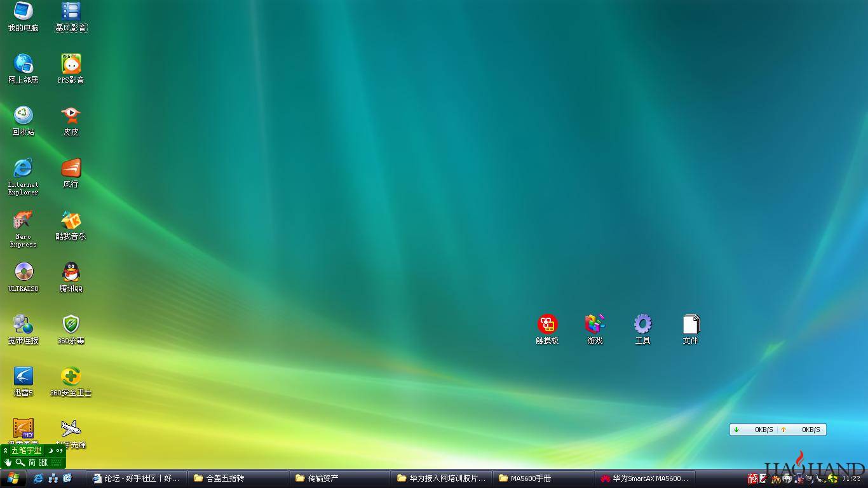Click the pen-and-grid tray icon

763,478
